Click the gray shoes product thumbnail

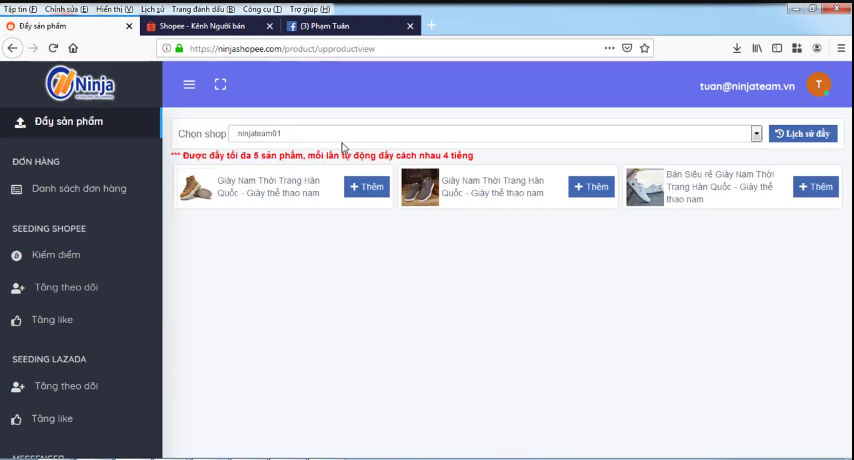(420, 187)
